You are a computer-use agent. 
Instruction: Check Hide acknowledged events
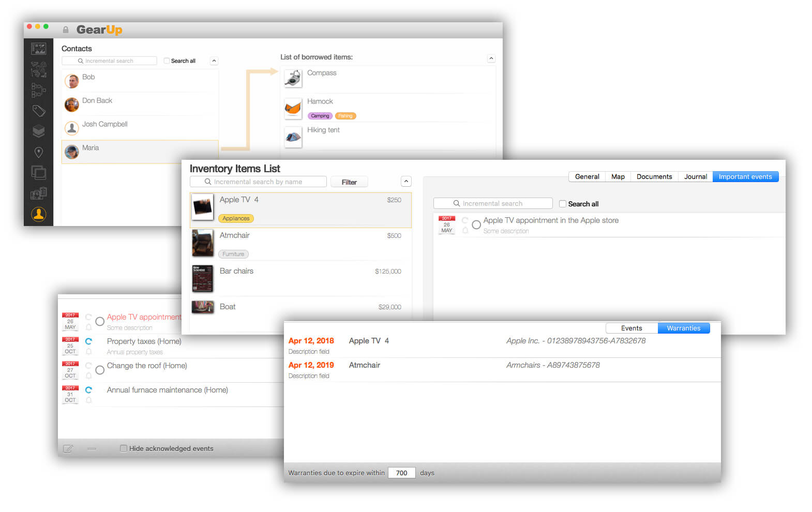(124, 448)
